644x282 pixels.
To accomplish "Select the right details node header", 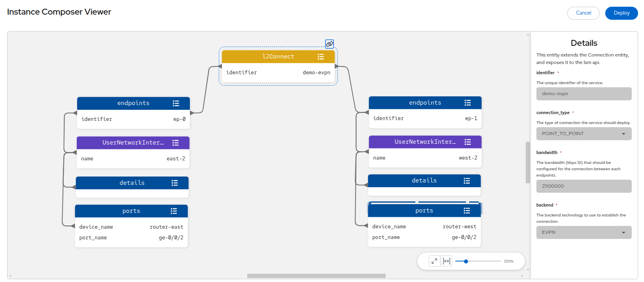I will coord(424,180).
